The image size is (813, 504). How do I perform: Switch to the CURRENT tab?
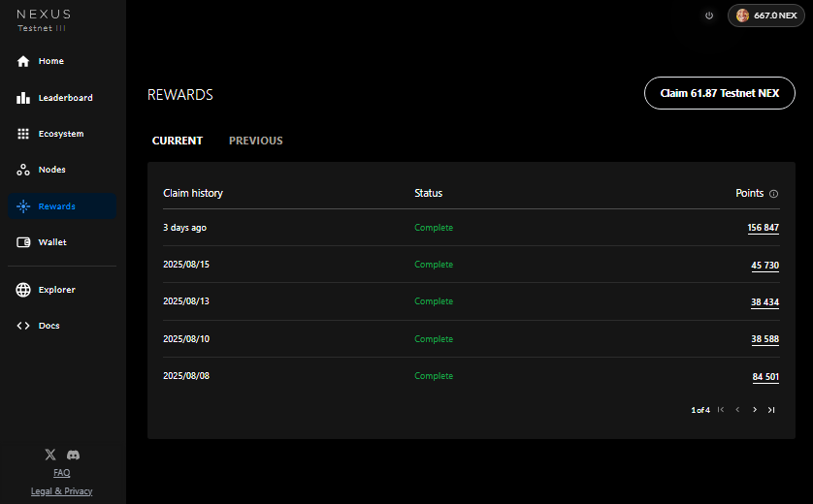click(178, 141)
